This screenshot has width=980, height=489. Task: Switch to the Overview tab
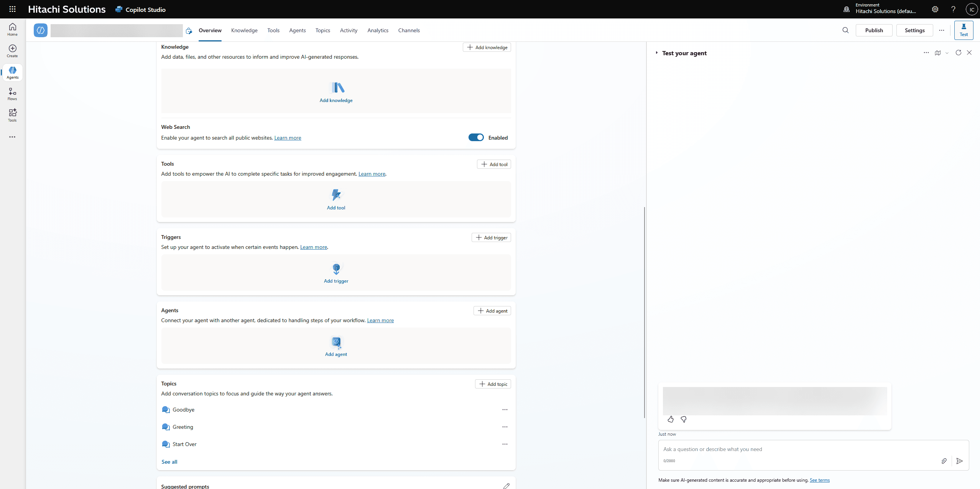pos(210,30)
